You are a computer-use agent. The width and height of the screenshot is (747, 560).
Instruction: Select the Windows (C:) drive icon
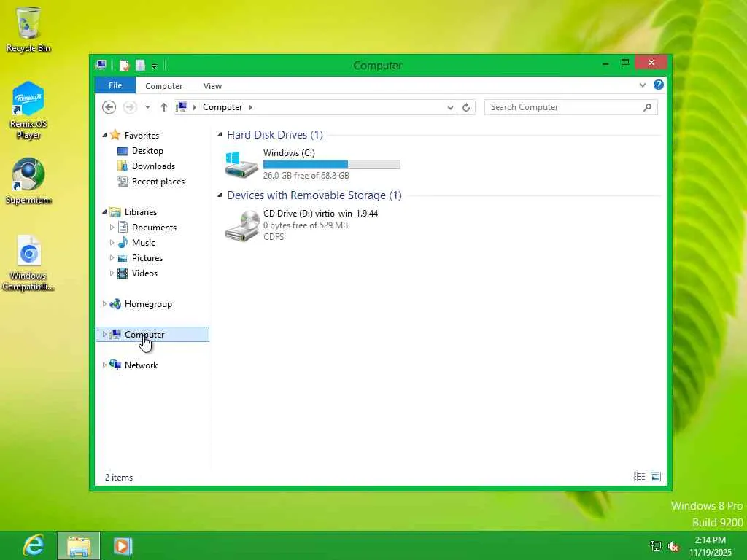pos(241,164)
